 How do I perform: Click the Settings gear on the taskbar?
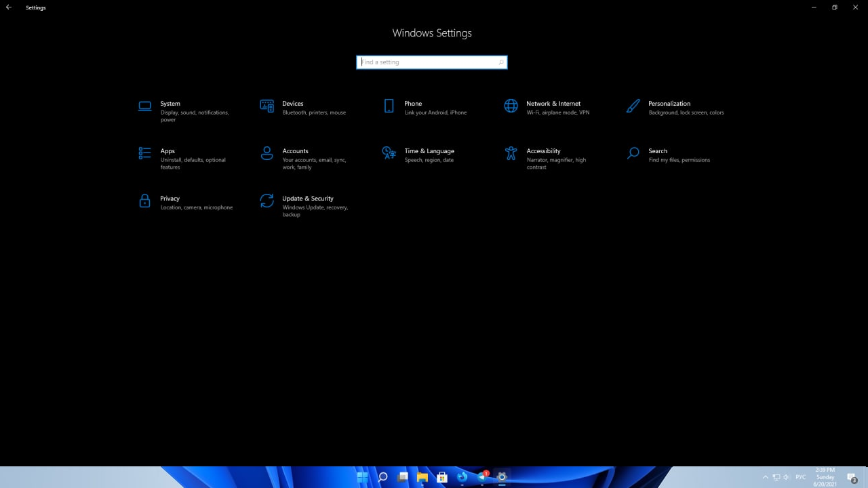click(x=502, y=477)
